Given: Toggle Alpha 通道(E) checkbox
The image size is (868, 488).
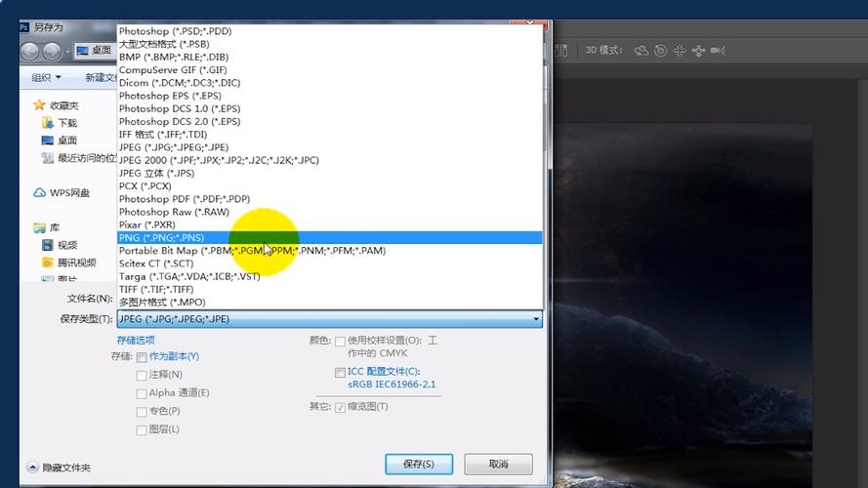Looking at the screenshot, I should tap(142, 394).
